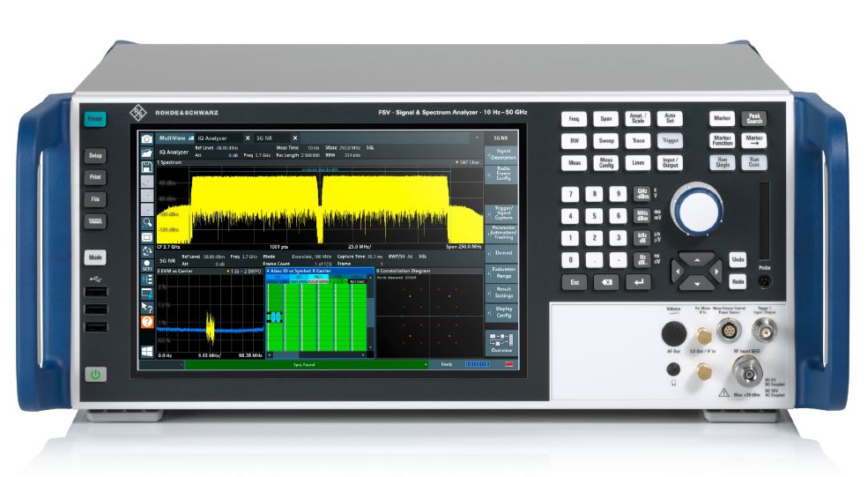Click the up arrow navigation key
This screenshot has height=477, width=868.
(x=696, y=260)
